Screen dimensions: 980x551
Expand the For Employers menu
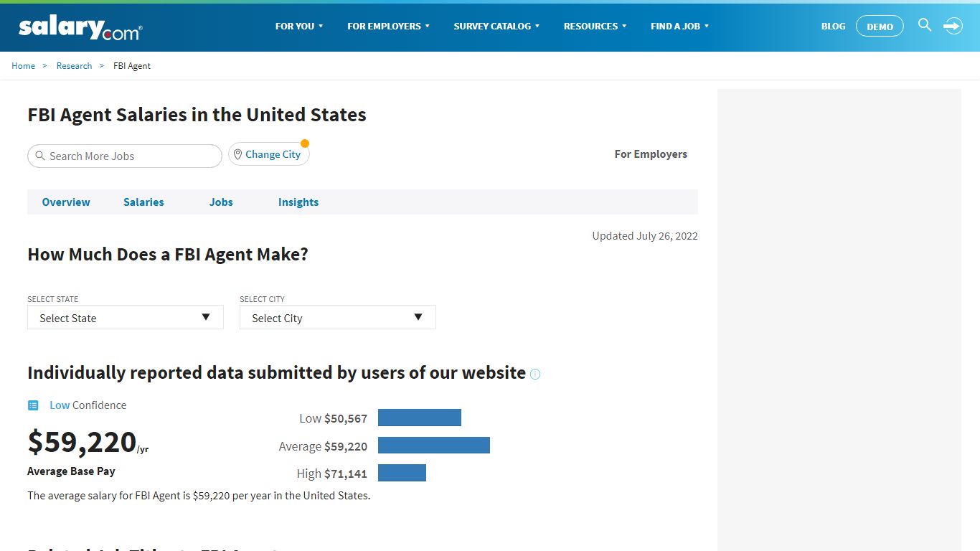[389, 26]
